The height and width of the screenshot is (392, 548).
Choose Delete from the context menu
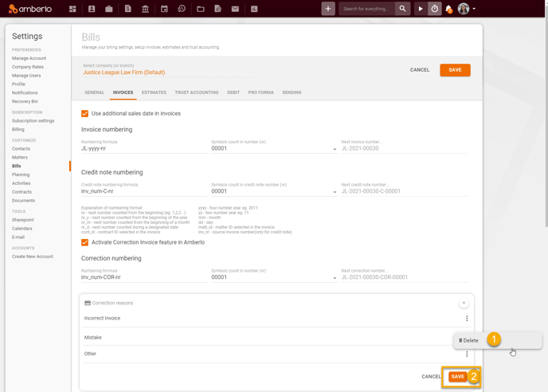[x=469, y=340]
